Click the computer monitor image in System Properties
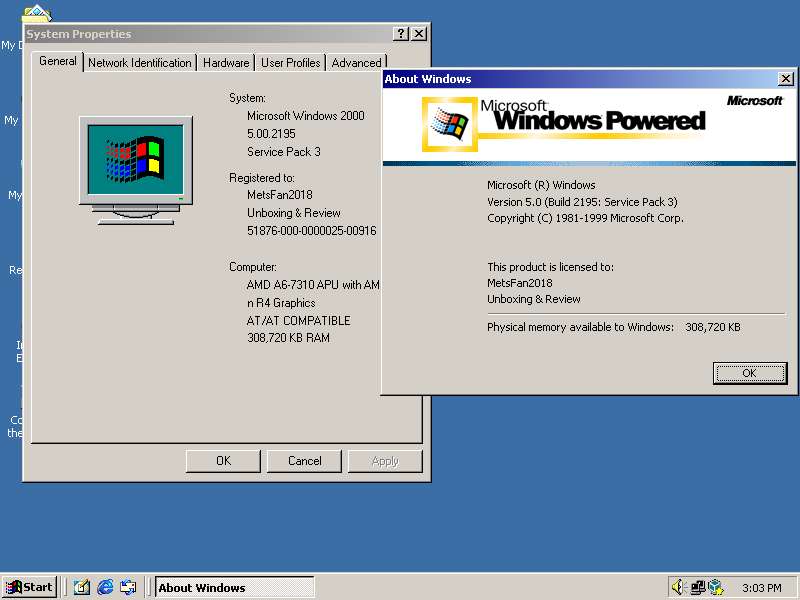 (136, 170)
